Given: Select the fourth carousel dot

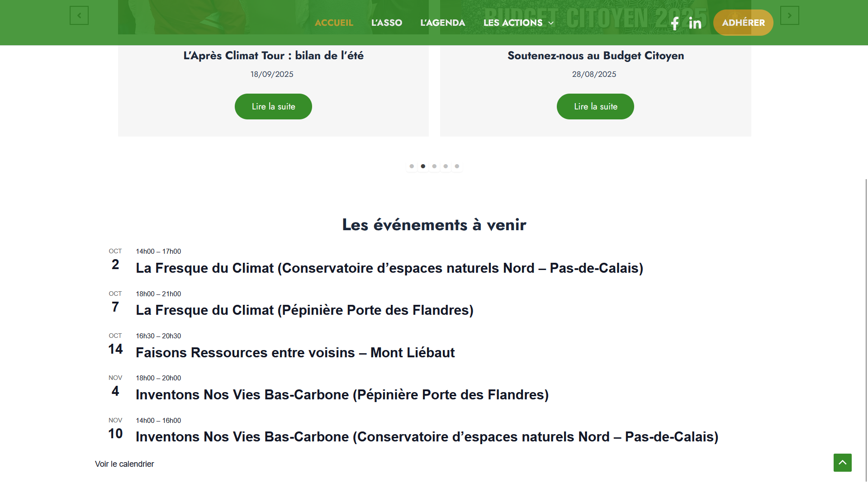Looking at the screenshot, I should coord(446,166).
